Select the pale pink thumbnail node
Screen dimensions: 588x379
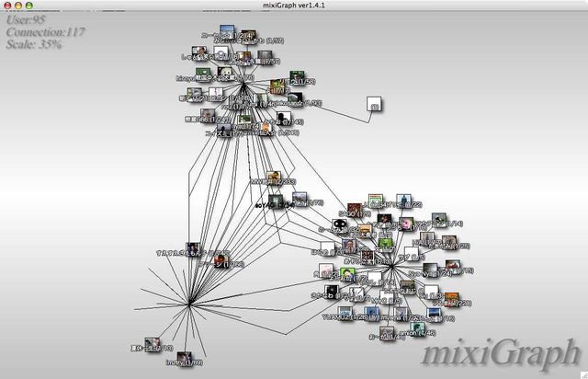(326, 270)
